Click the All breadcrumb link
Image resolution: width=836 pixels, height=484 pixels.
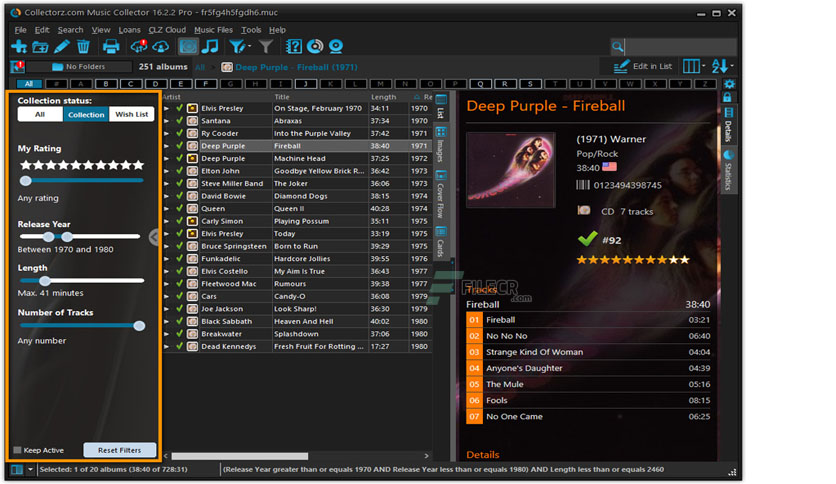200,67
